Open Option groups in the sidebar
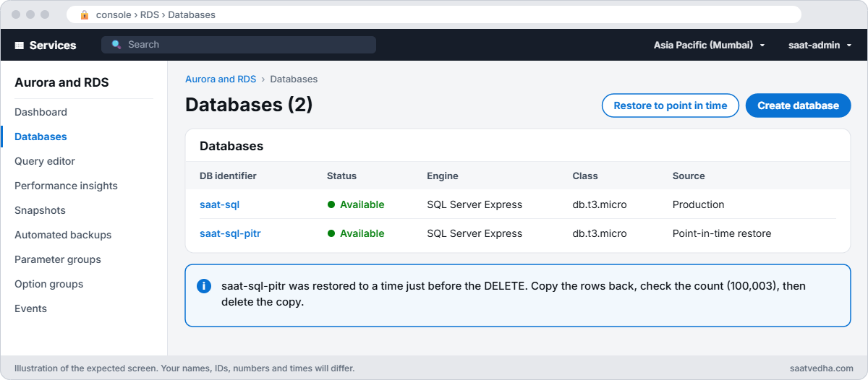The image size is (868, 380). tap(48, 284)
